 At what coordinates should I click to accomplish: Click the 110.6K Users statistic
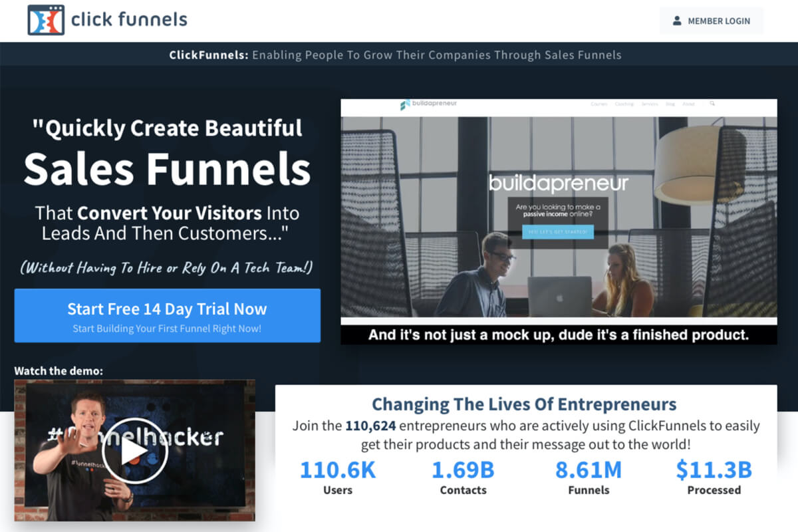(x=338, y=477)
